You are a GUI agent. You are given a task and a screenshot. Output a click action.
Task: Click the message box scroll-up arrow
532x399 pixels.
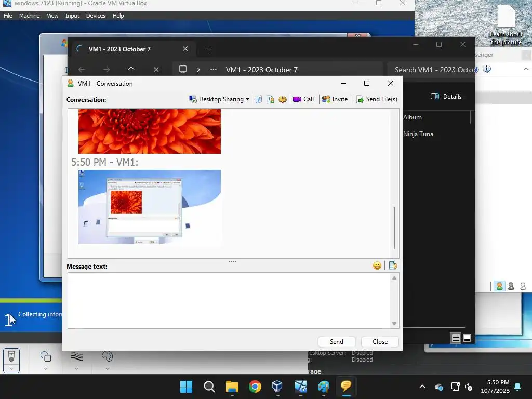click(394, 278)
